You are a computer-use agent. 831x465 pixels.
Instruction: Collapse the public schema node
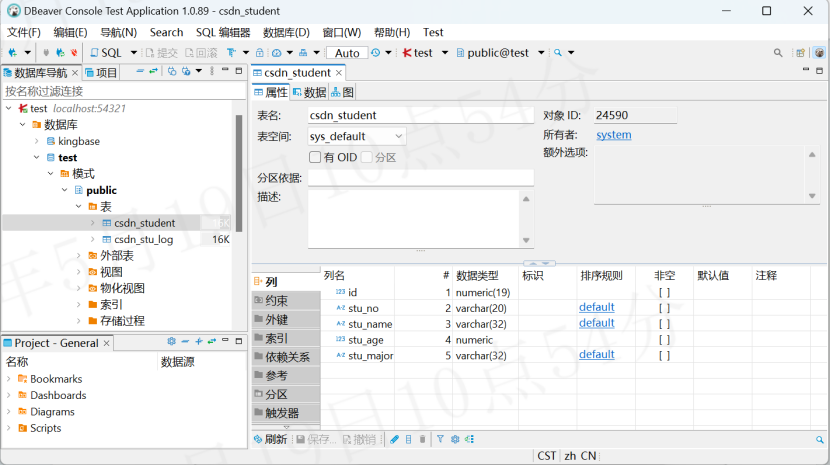tap(65, 190)
